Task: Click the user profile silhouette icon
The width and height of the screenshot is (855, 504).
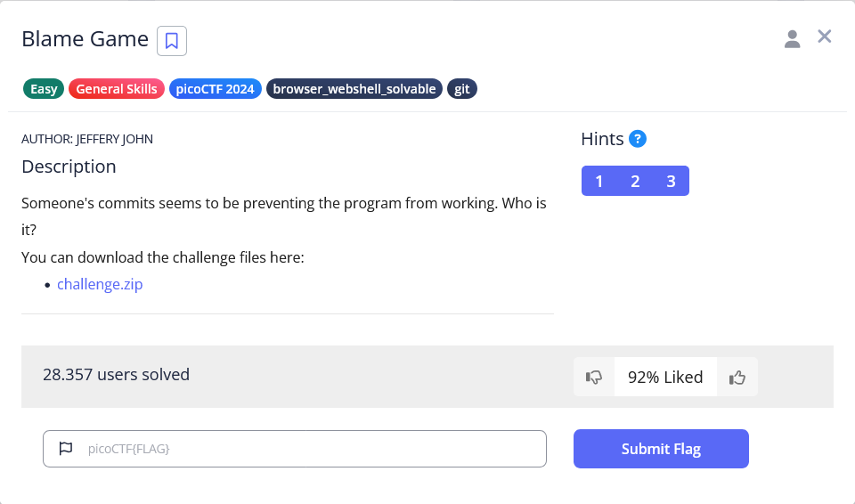Action: (x=792, y=38)
